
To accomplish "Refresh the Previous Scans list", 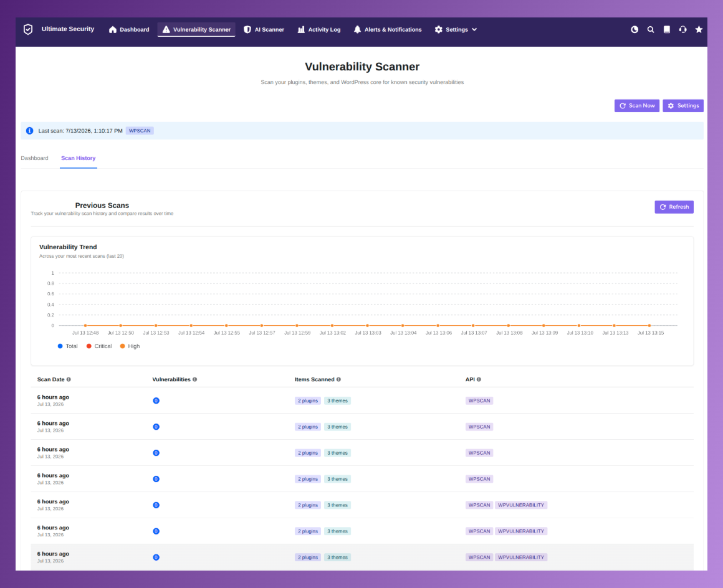I will pyautogui.click(x=674, y=207).
